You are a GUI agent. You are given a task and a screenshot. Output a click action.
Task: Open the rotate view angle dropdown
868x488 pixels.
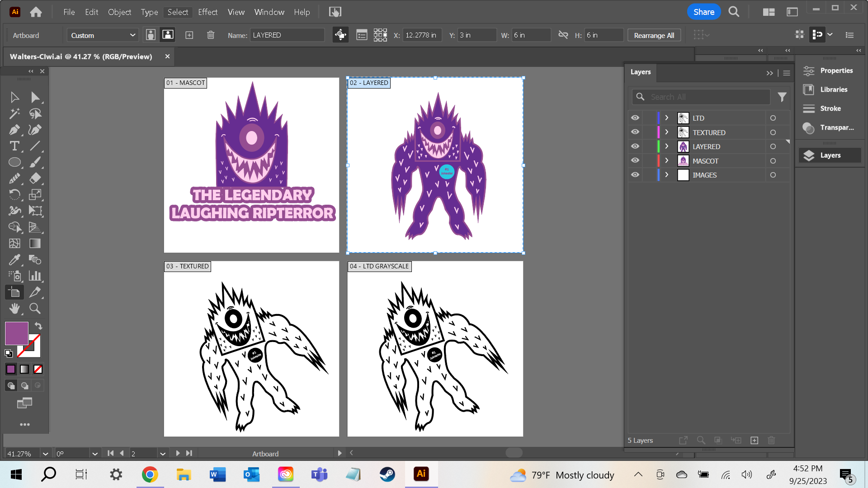tap(94, 454)
